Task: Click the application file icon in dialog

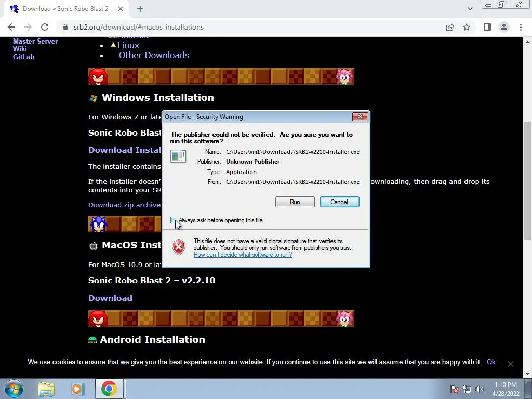Action: tap(178, 156)
